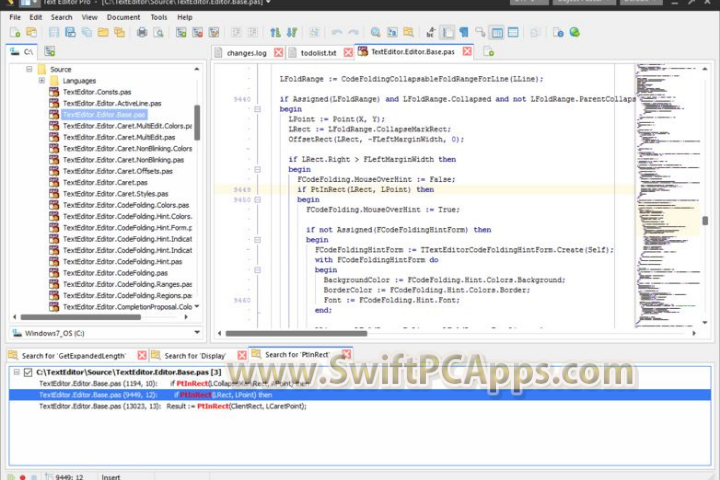The width and height of the screenshot is (720, 480).
Task: Select TextEditor.Editor.CodeFolding.pas in file tree
Action: pos(115,273)
